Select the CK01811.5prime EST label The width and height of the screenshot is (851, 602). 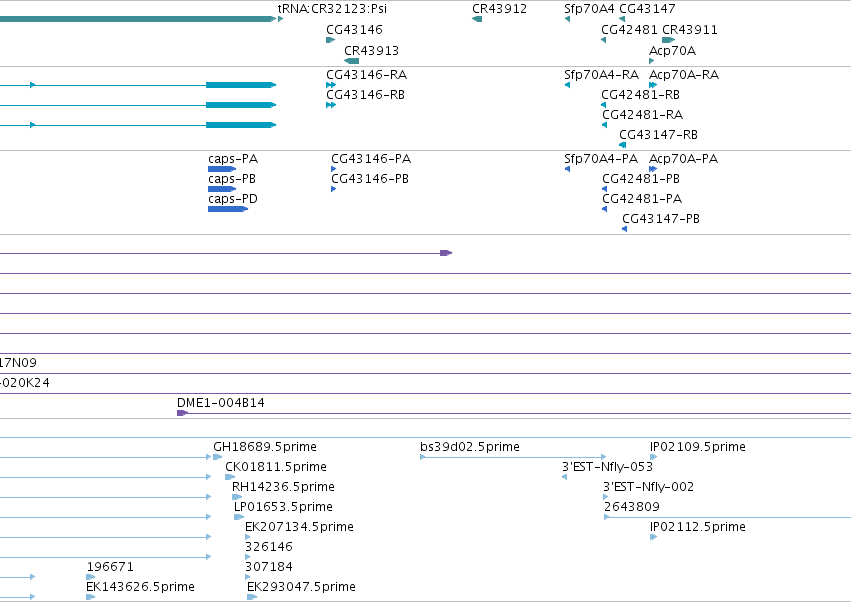click(276, 467)
